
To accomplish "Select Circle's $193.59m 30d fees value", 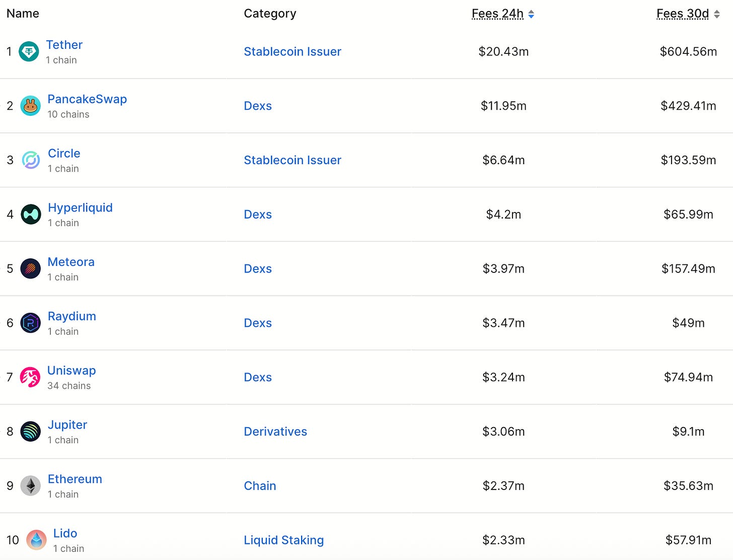I will pyautogui.click(x=688, y=160).
